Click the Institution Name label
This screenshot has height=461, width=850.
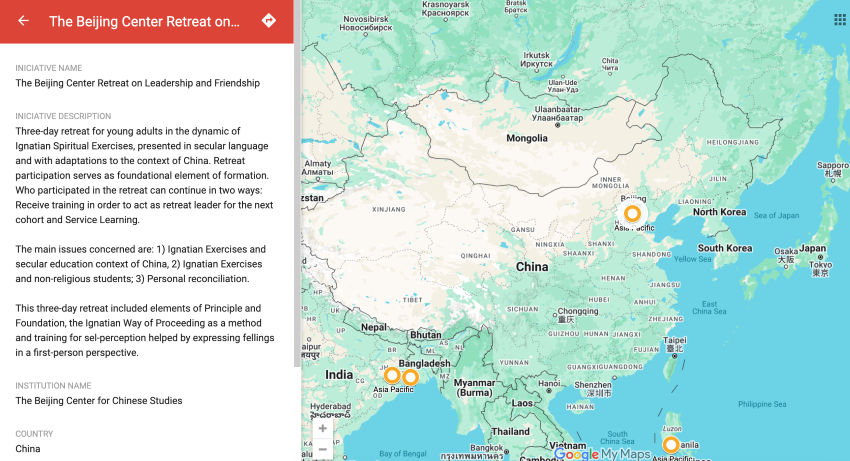pos(53,386)
